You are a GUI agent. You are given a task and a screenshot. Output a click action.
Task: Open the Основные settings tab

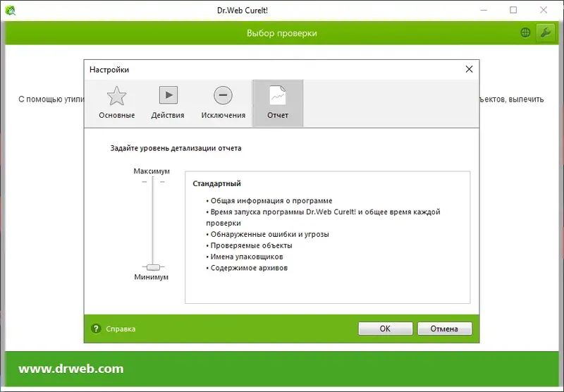click(x=116, y=103)
